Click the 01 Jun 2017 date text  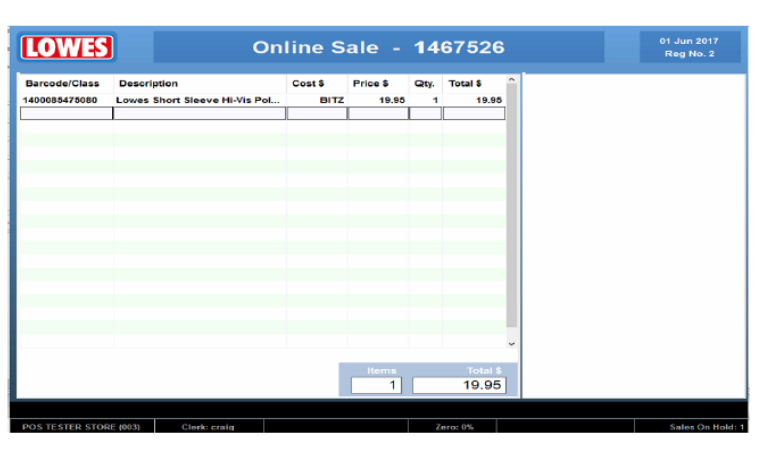point(689,41)
